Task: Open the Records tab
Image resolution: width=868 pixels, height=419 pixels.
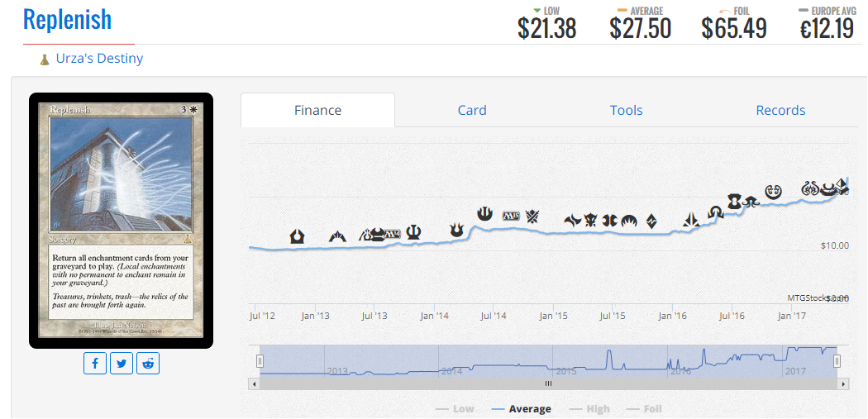Action: (x=780, y=110)
